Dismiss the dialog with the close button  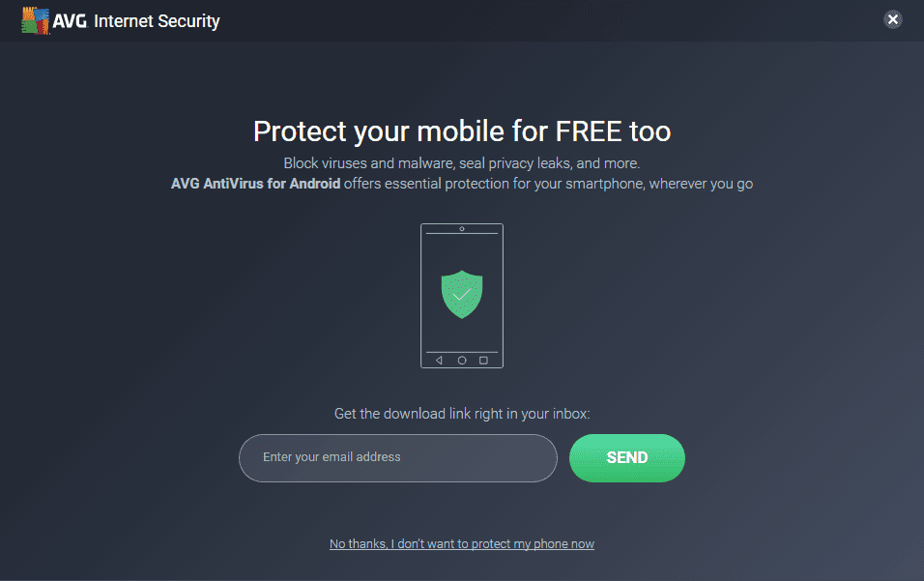(892, 18)
